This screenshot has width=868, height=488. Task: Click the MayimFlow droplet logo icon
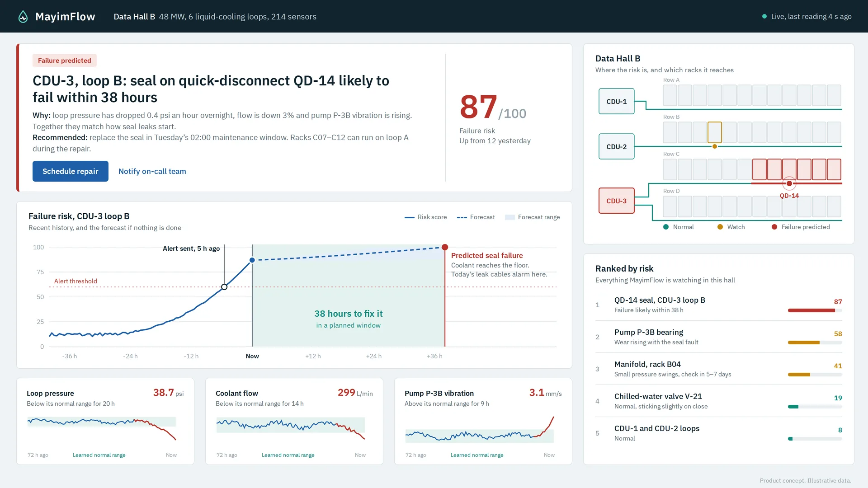[23, 17]
